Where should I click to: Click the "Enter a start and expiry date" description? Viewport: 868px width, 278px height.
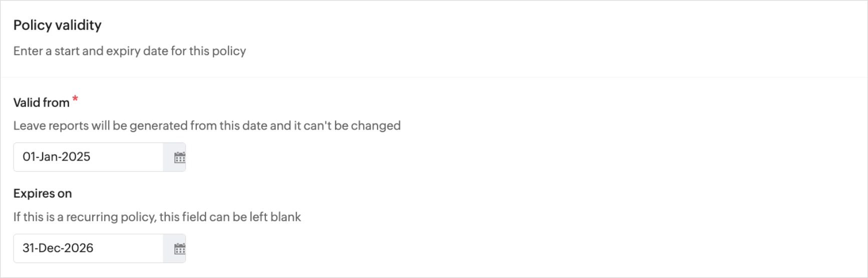tap(130, 51)
